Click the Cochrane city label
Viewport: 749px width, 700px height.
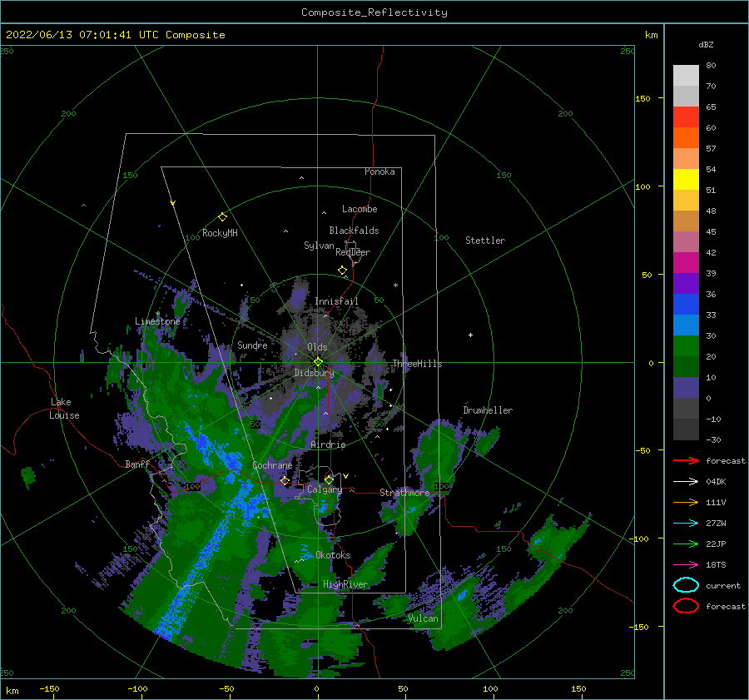(x=272, y=465)
